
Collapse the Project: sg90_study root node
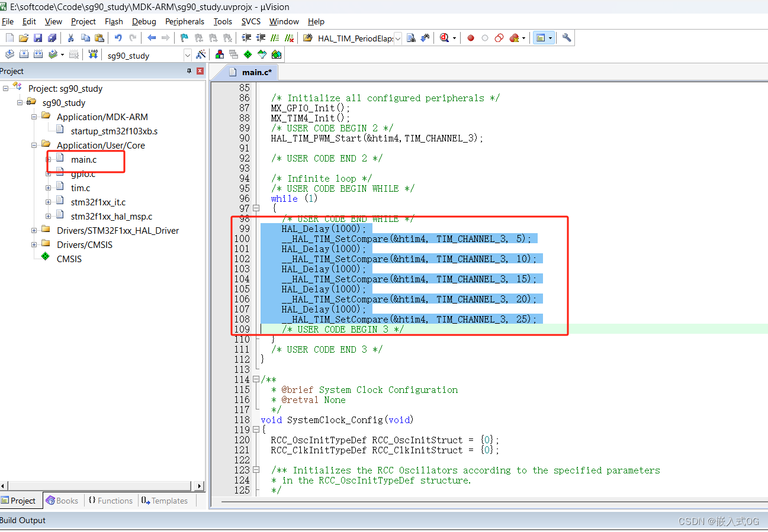6,88
